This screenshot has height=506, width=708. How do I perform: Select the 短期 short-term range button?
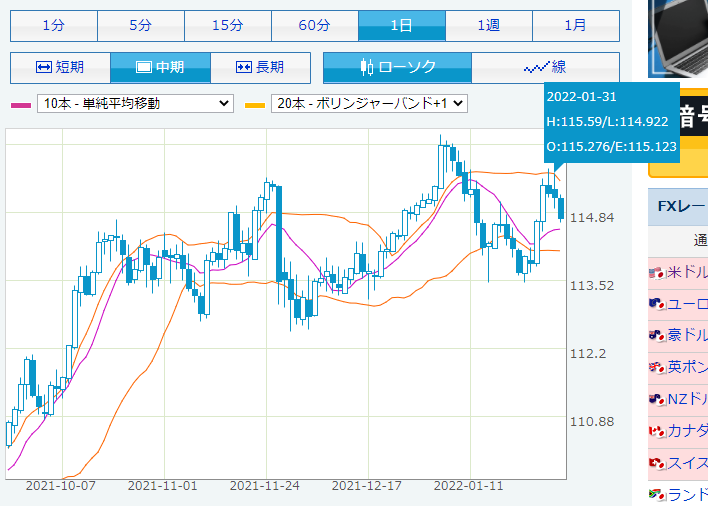tap(60, 67)
